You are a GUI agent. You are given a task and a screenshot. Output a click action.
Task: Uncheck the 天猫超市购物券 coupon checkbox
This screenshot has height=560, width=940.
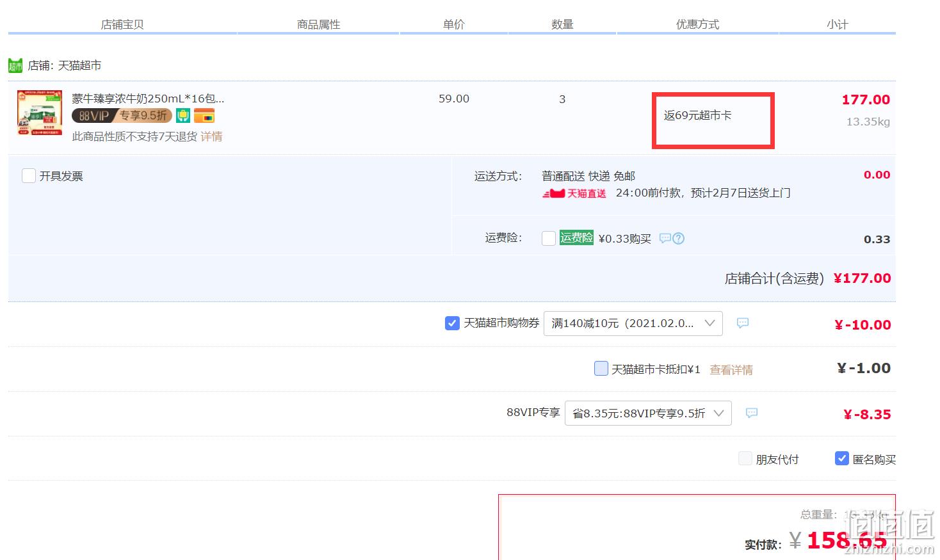click(x=452, y=323)
